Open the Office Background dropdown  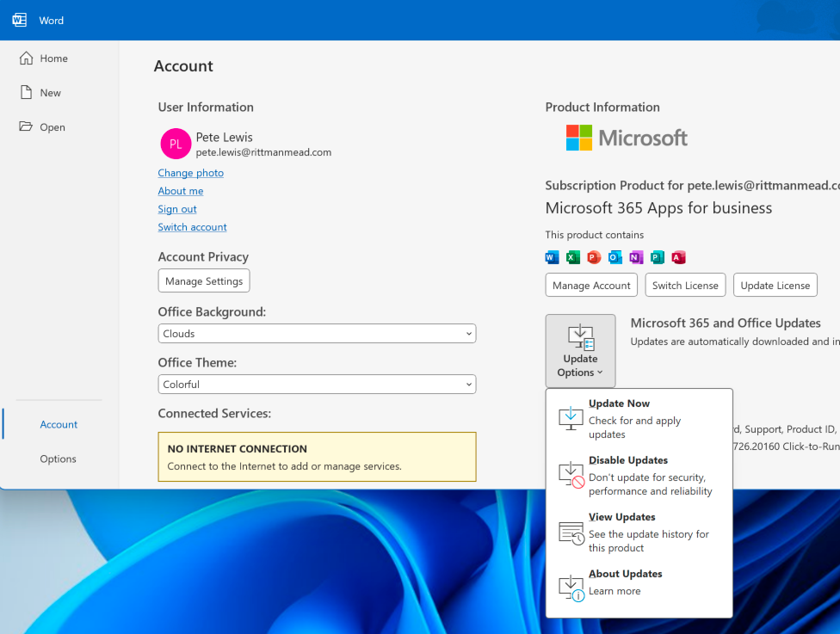tap(317, 334)
